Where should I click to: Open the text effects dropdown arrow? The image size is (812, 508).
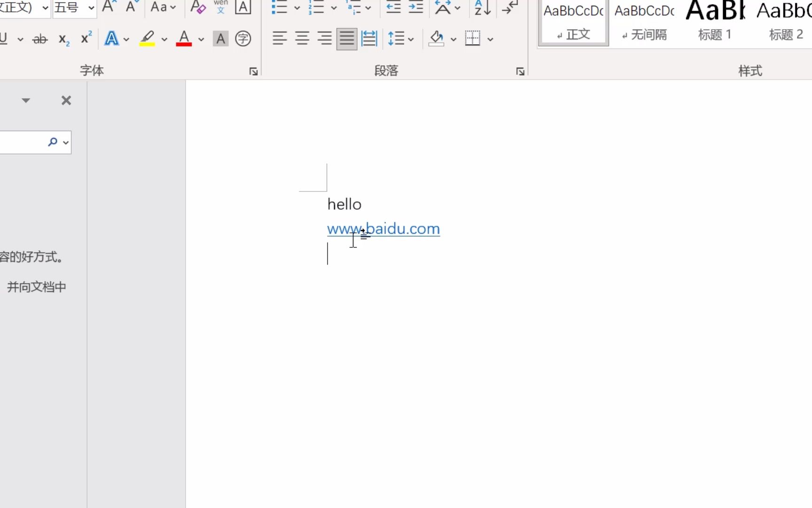[x=126, y=40]
